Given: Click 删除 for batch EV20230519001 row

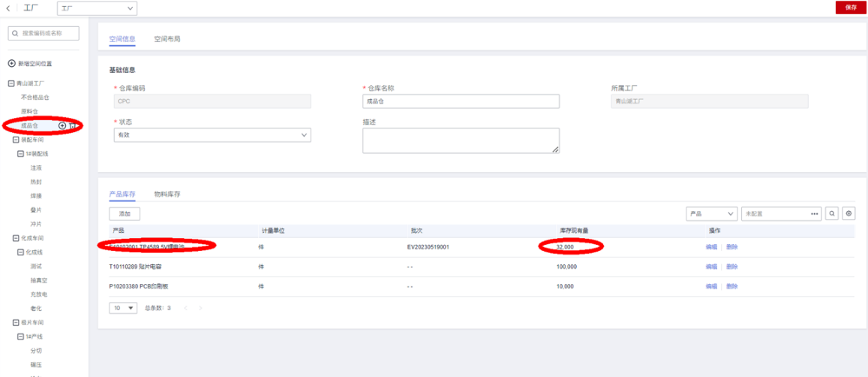Looking at the screenshot, I should pos(731,247).
